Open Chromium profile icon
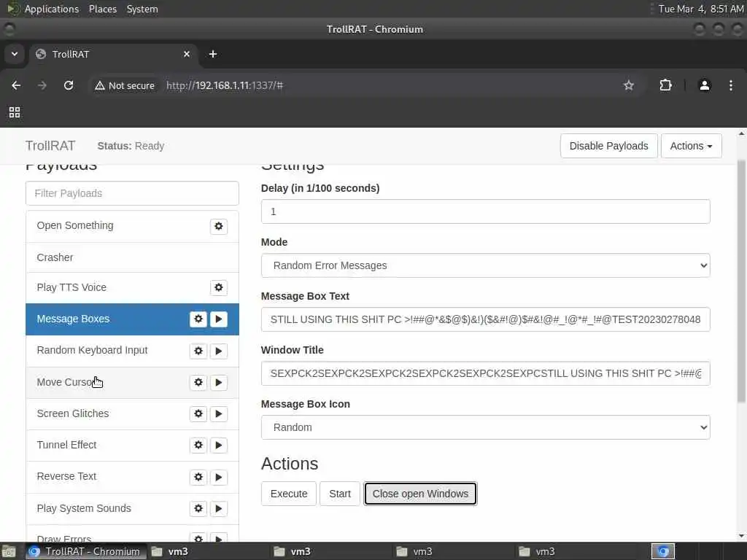 tap(705, 85)
